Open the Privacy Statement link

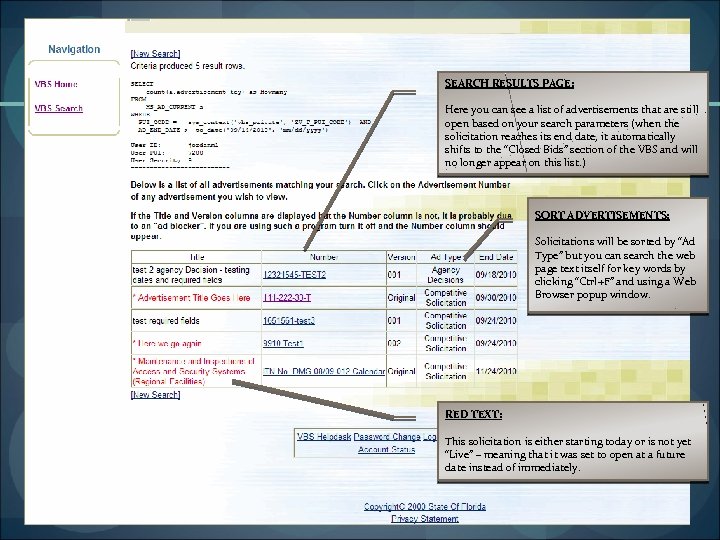pos(425,519)
